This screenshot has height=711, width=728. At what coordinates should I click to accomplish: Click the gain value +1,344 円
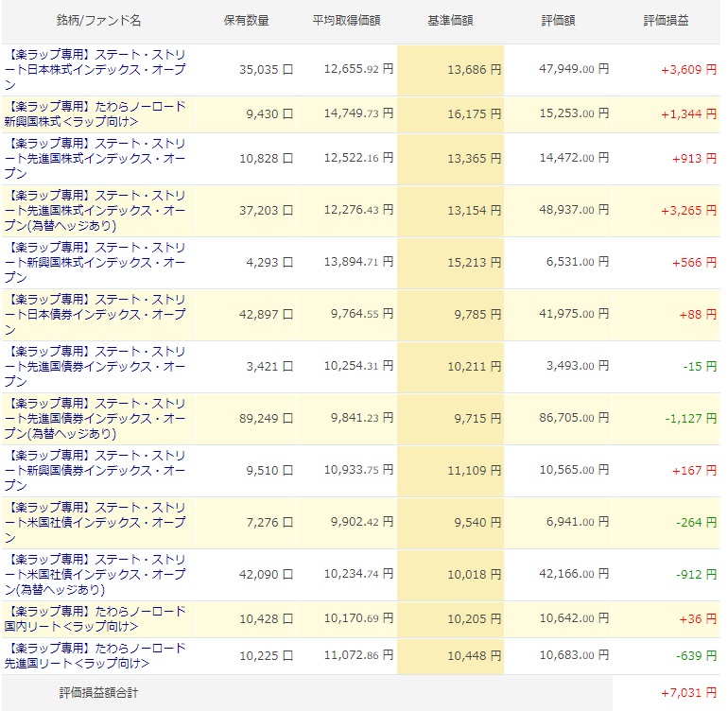[x=688, y=114]
